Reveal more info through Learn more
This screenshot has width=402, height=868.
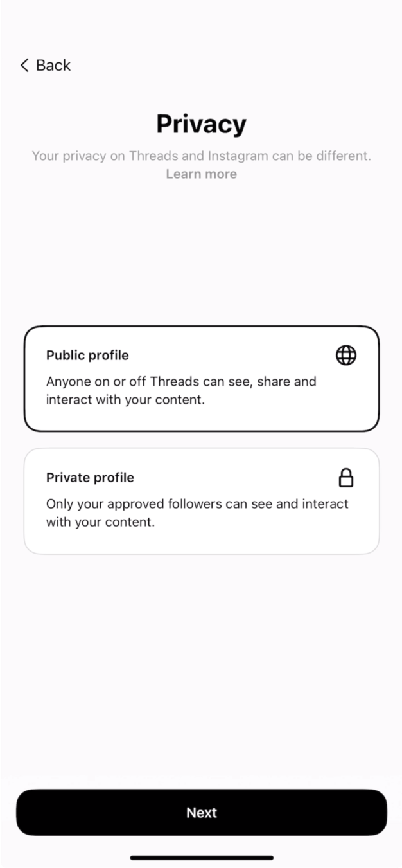[201, 174]
